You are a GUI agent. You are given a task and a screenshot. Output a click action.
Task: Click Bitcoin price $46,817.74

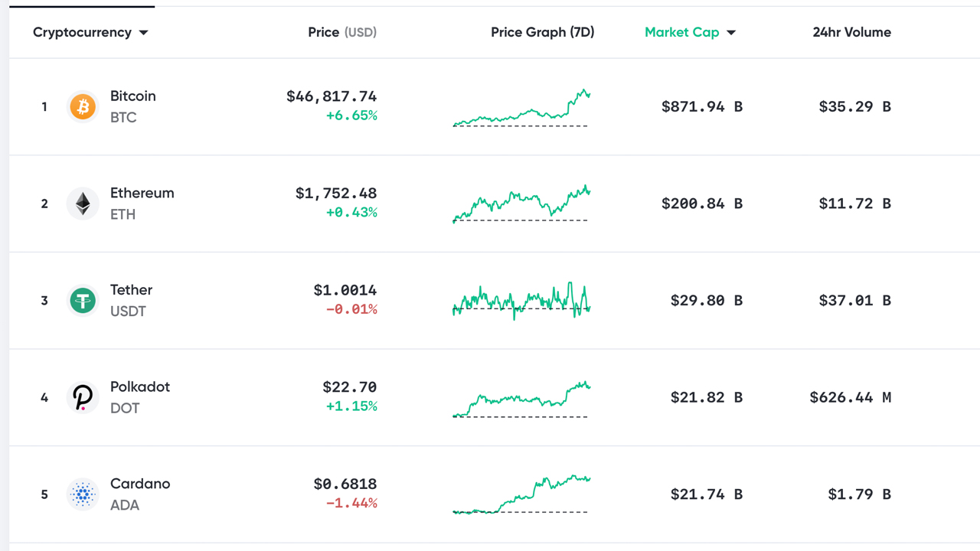[x=332, y=96]
